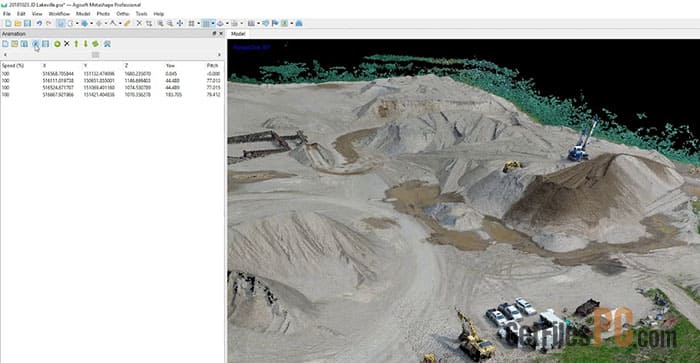Click the New project icon in main toolbar
Viewport: 700px width, 363px height.
pos(8,23)
